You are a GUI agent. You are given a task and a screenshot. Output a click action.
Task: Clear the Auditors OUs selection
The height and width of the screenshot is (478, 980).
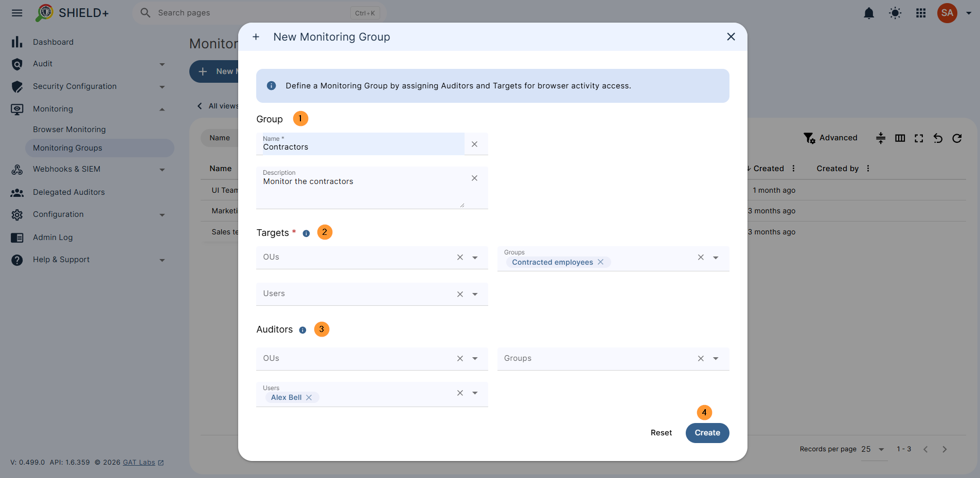point(460,359)
